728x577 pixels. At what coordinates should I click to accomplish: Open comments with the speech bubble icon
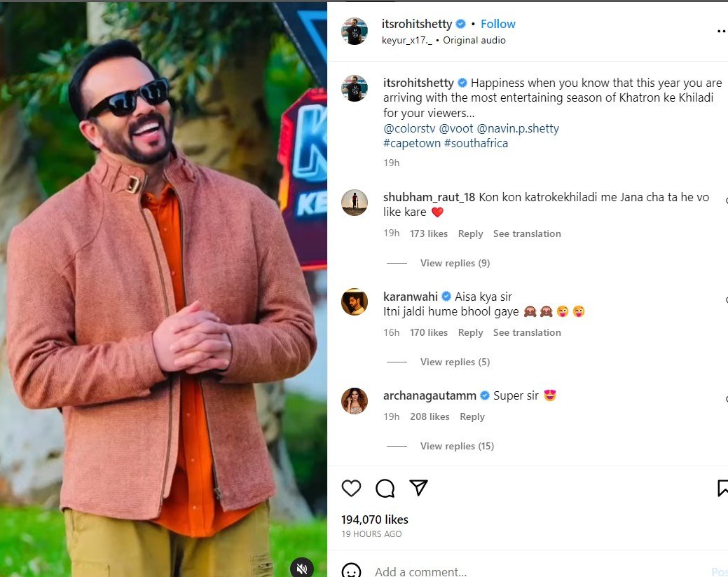click(x=385, y=488)
